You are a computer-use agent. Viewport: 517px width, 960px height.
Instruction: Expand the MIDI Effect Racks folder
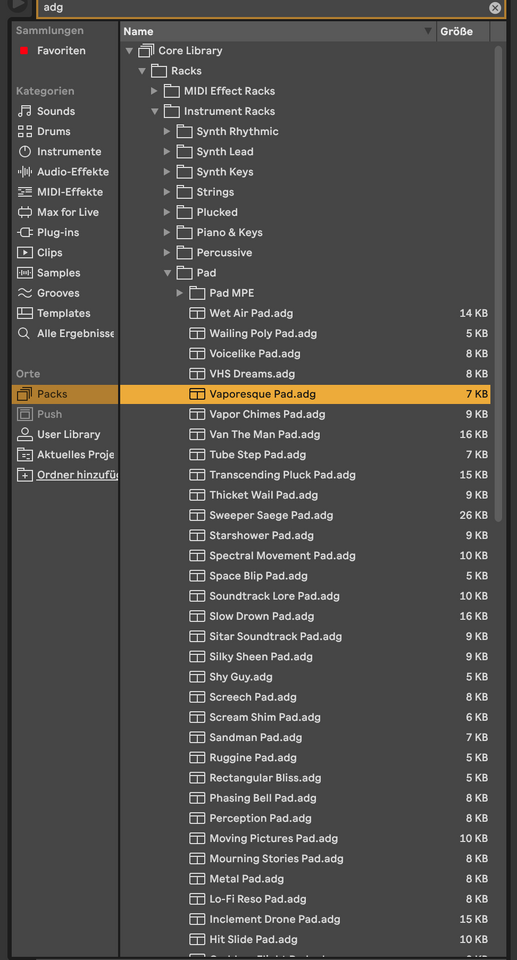coord(154,91)
